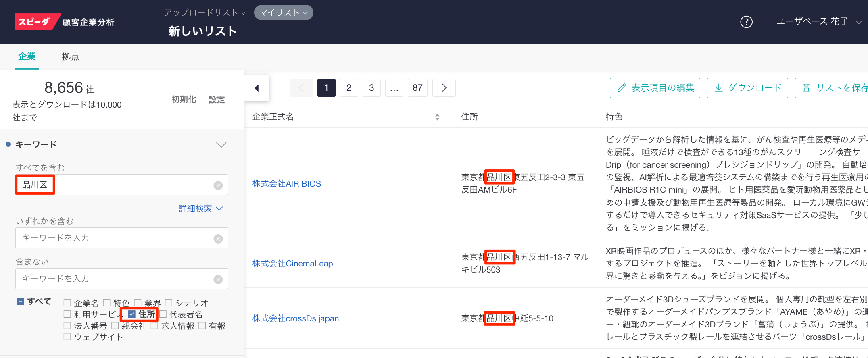
Task: Clear the いずれかを含む keyword field
Action: (x=218, y=239)
